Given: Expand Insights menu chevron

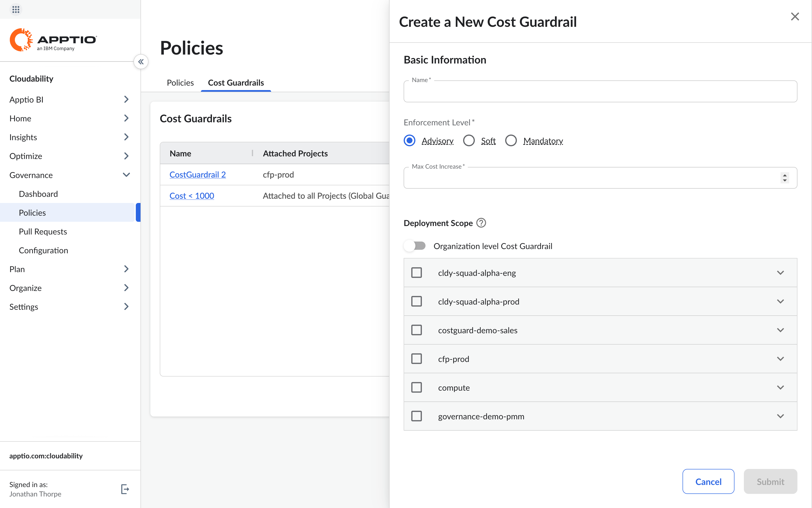Looking at the screenshot, I should [x=126, y=137].
